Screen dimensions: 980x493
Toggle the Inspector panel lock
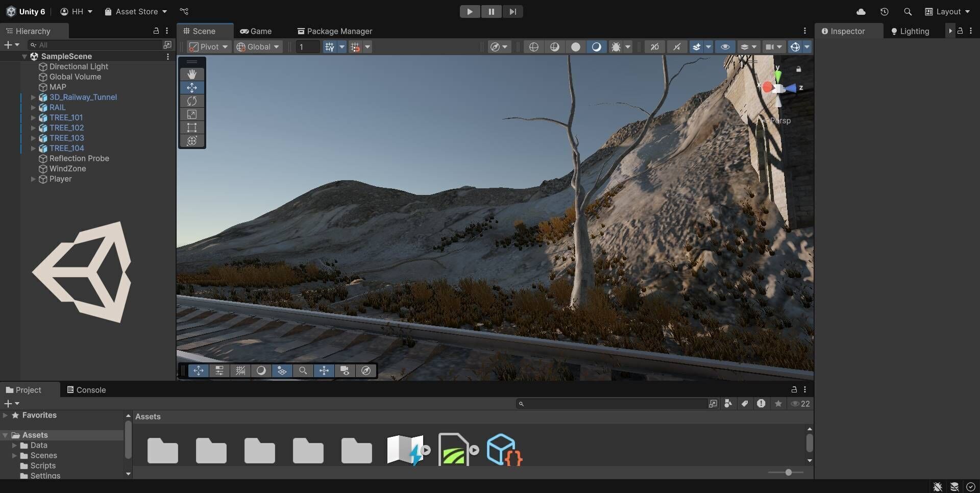point(960,31)
